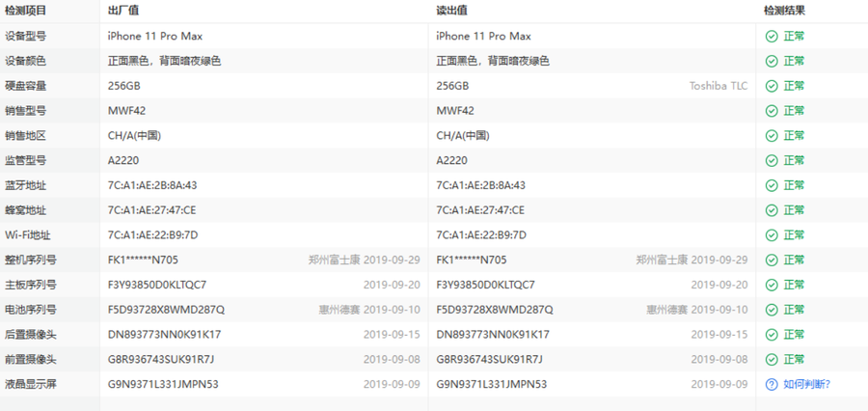
Task: Click green check icon in 后置摄像头 row
Action: (x=772, y=335)
